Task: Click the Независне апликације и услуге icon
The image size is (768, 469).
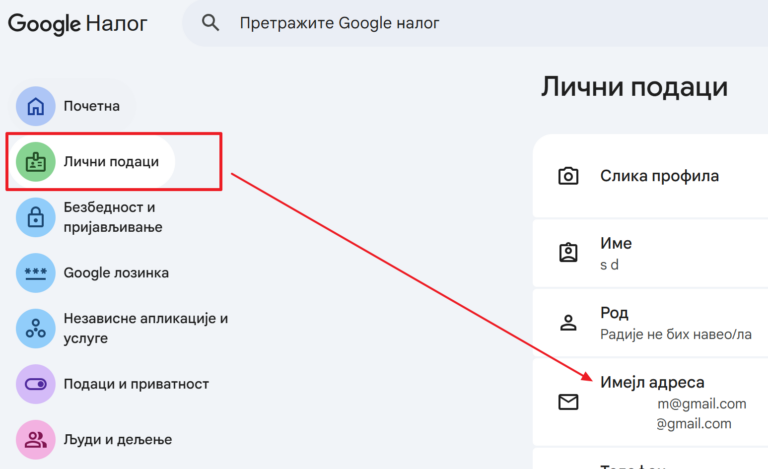Action: click(36, 328)
